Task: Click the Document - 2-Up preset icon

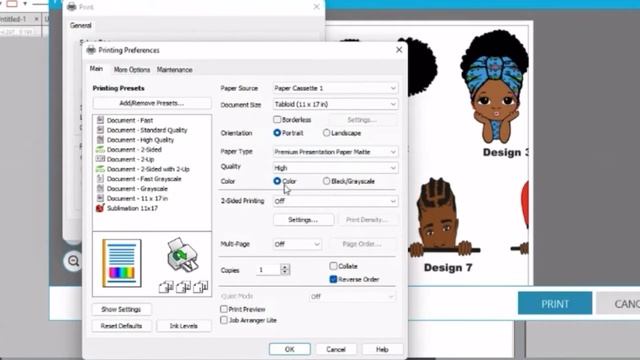Action: coord(100,159)
